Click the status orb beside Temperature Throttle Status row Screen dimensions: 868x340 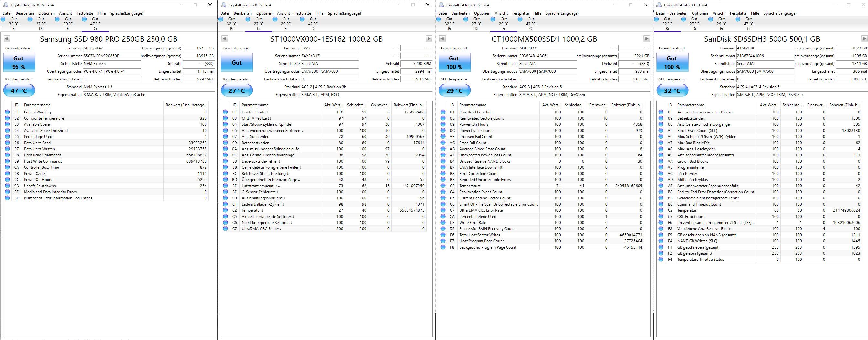pyautogui.click(x=661, y=260)
